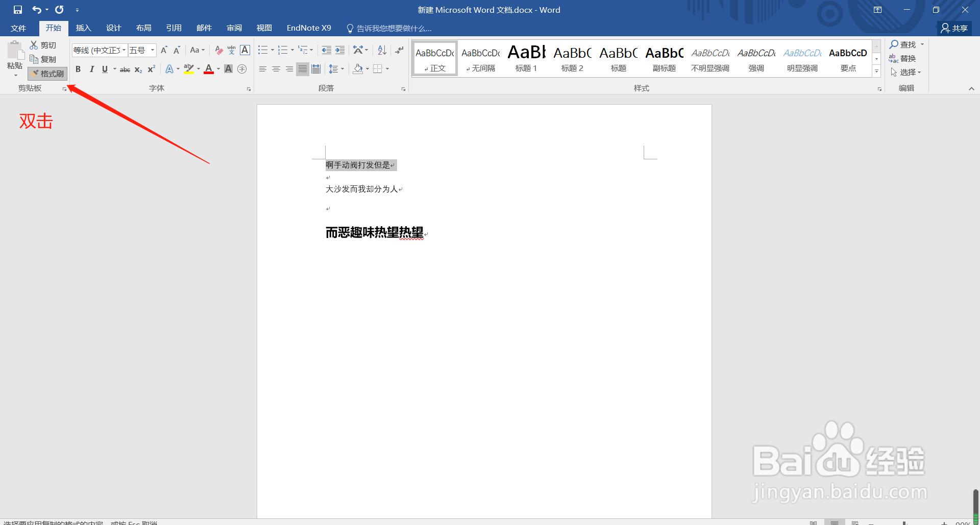This screenshot has height=525, width=980.
Task: Open the font name combo box 等线
Action: tap(100, 50)
